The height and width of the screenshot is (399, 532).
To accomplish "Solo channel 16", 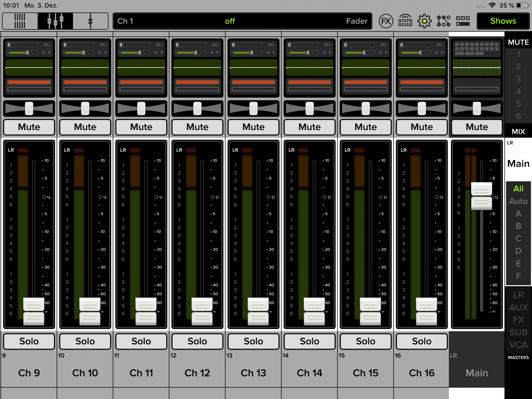I will tap(422, 341).
